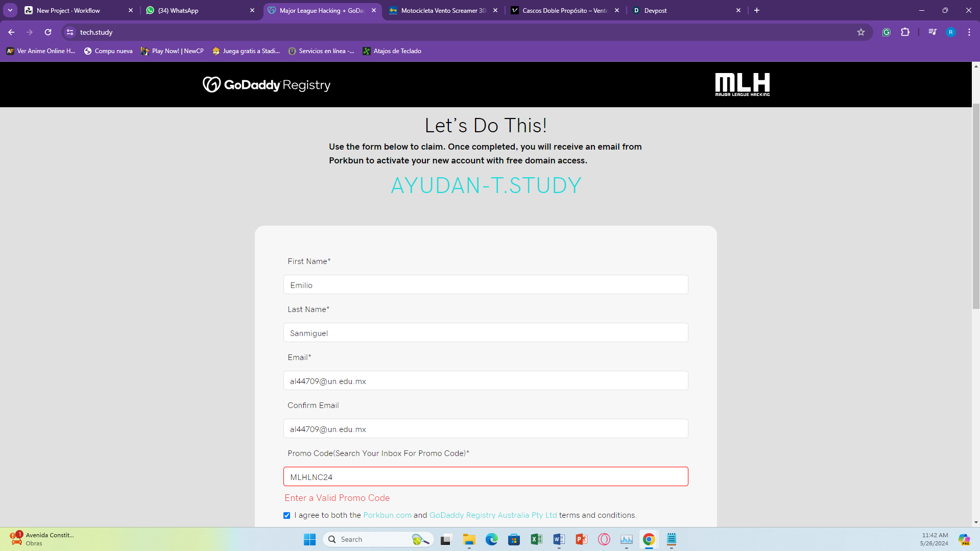Open the Porkbun.com terms link

pos(387,515)
